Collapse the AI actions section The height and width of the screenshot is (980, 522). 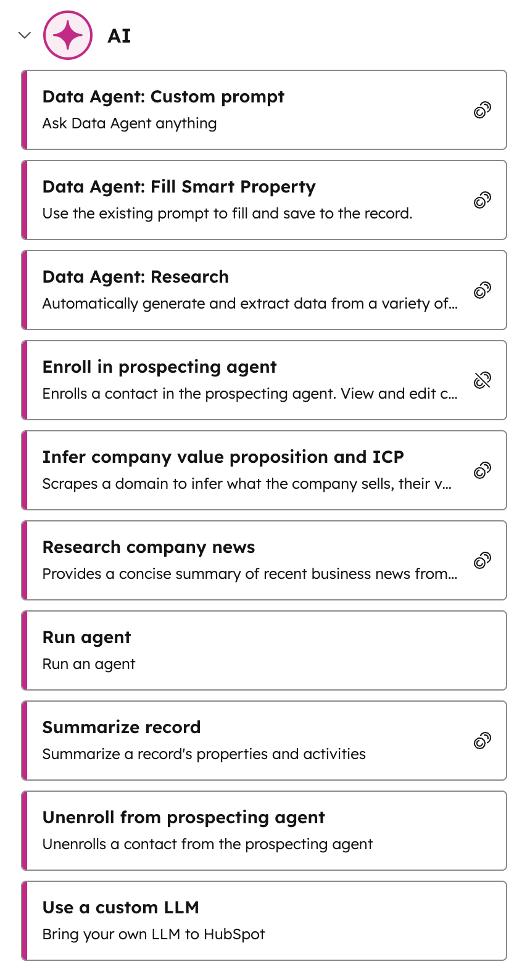tap(24, 35)
